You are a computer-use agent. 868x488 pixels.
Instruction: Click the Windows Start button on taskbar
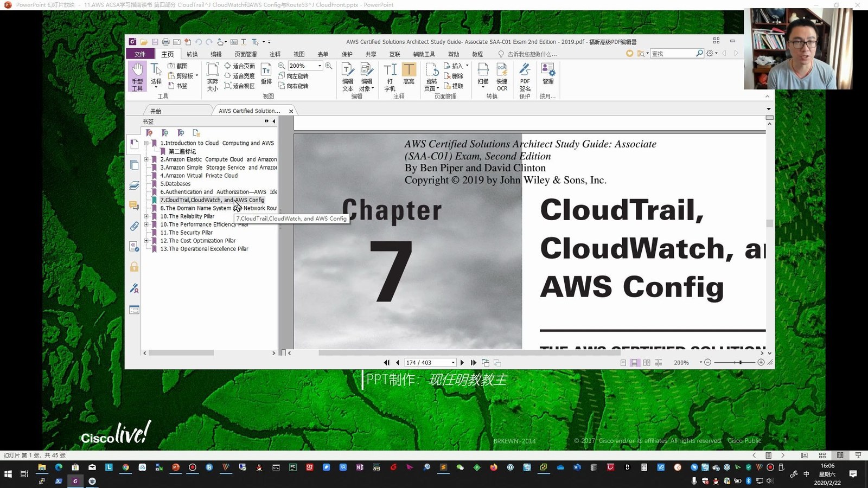(x=8, y=474)
